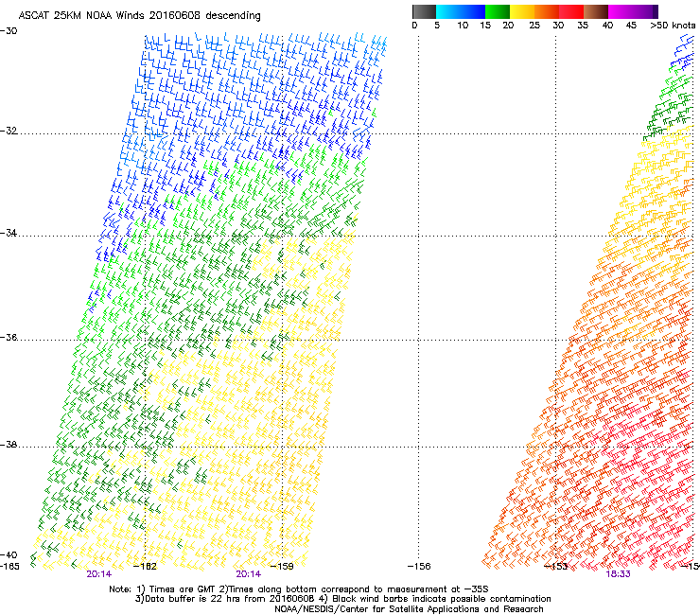The height and width of the screenshot is (615, 700).
Task: Click the -34 latitude label
Action: pos(9,233)
